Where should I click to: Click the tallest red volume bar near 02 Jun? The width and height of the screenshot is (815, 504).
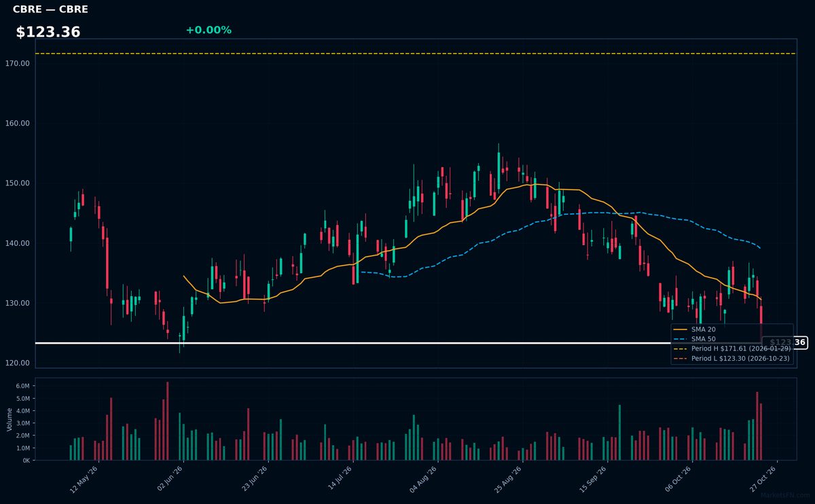167,421
